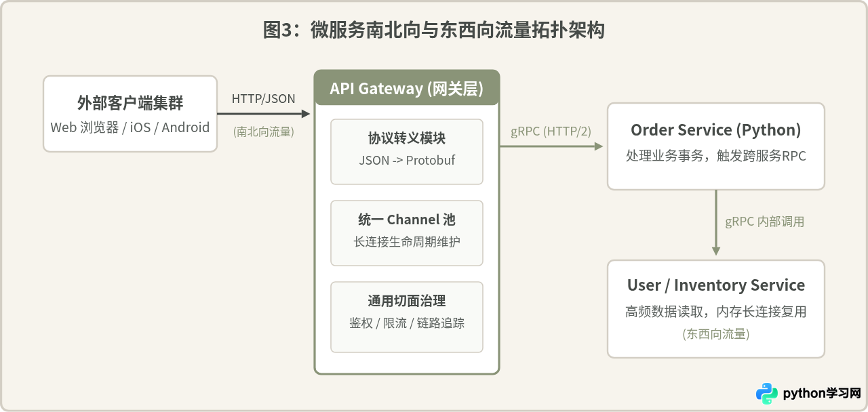The image size is (868, 412).
Task: Click the diagram title 图3：微服务南北向与东西向流量拓扑架构
Action: [434, 30]
